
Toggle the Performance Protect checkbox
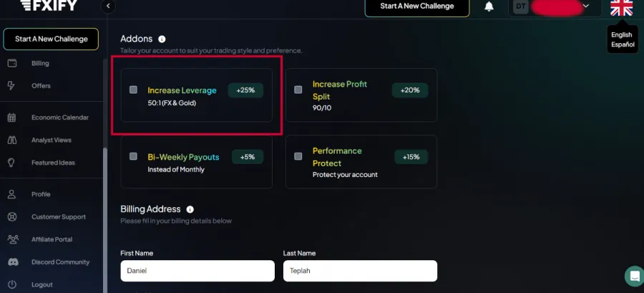(x=298, y=156)
